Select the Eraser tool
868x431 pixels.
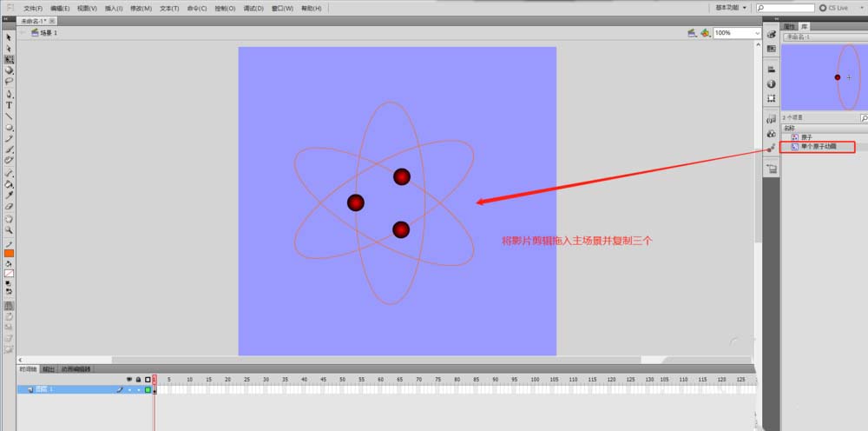[x=10, y=206]
